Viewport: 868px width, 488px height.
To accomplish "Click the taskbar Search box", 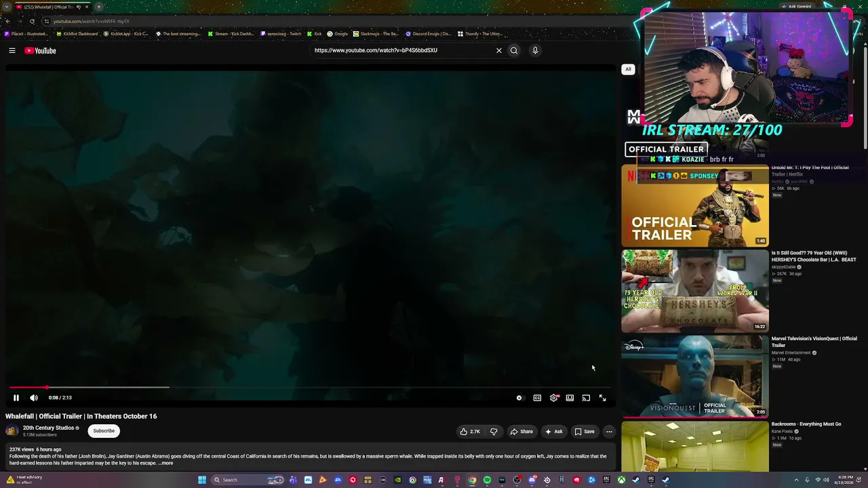I will coord(248,480).
